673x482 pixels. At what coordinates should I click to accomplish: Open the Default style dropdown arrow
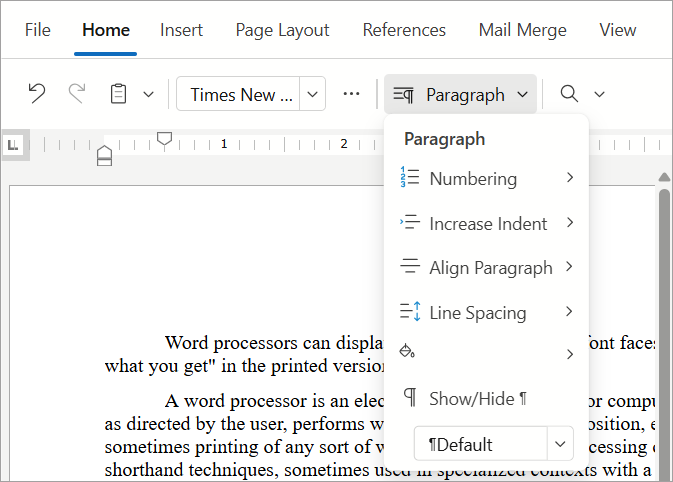click(559, 444)
